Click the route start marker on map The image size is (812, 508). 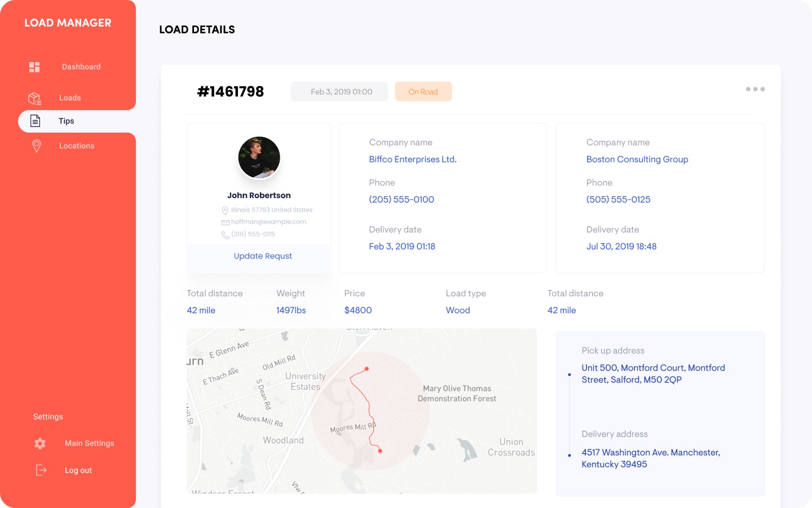[x=367, y=369]
